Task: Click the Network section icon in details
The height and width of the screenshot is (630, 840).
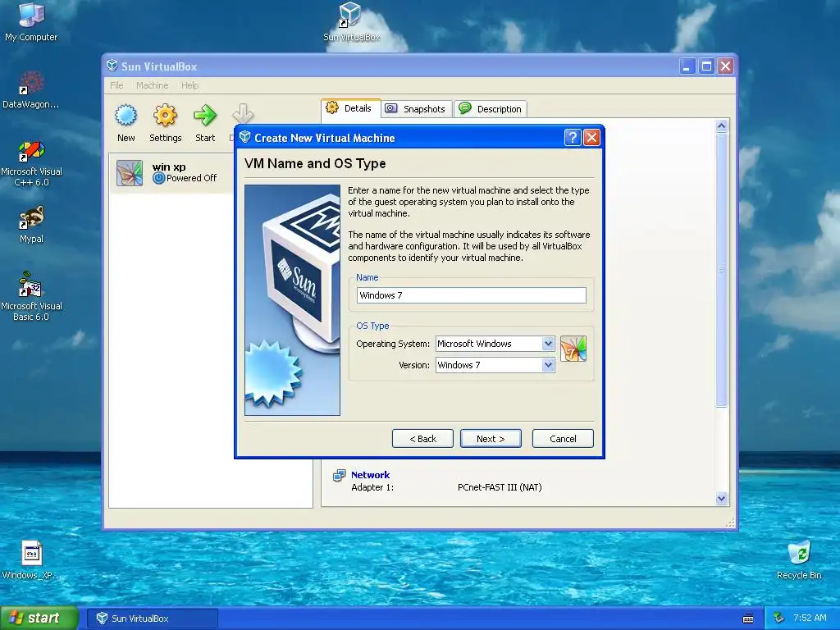Action: [339, 475]
